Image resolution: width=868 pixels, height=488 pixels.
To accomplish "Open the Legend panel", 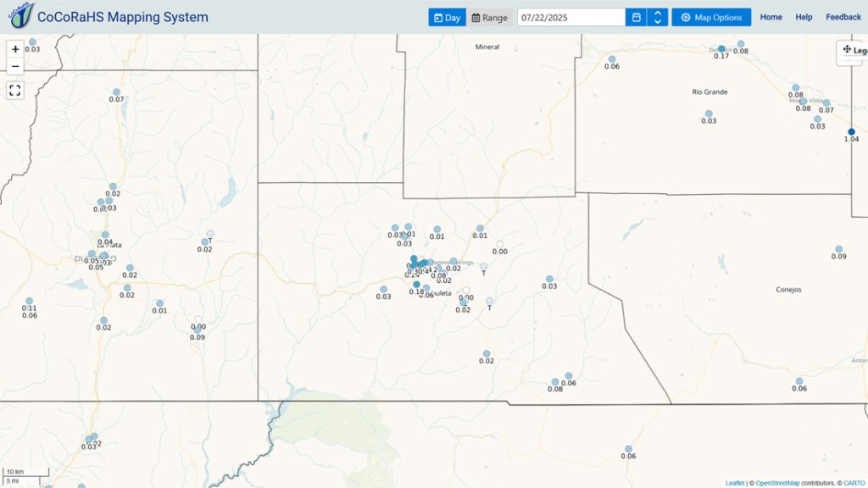I will [x=853, y=50].
